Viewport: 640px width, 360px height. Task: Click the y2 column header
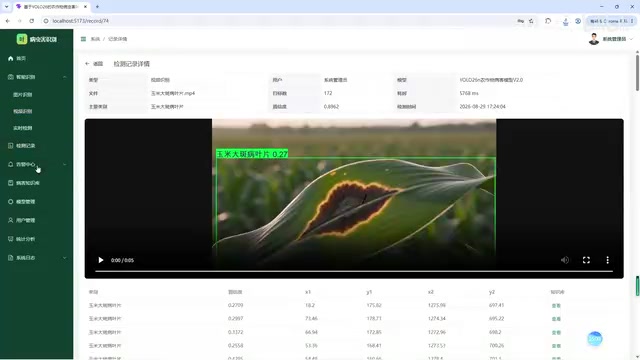pos(492,292)
